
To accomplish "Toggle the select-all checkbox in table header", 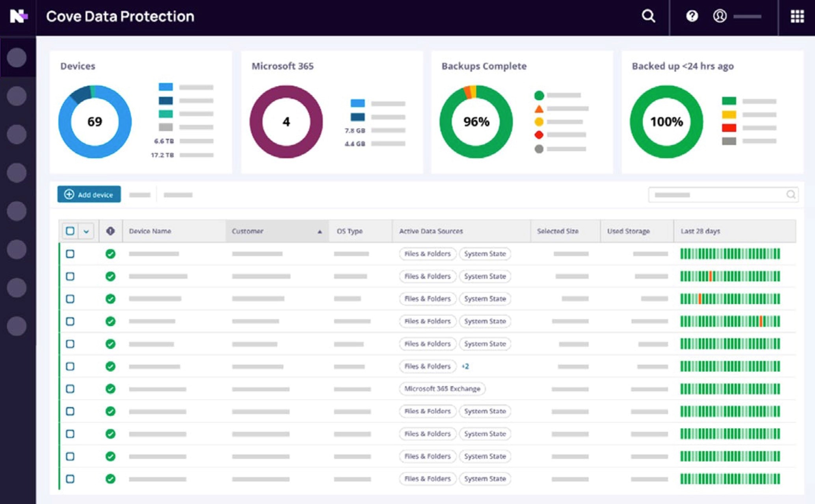I will [70, 231].
